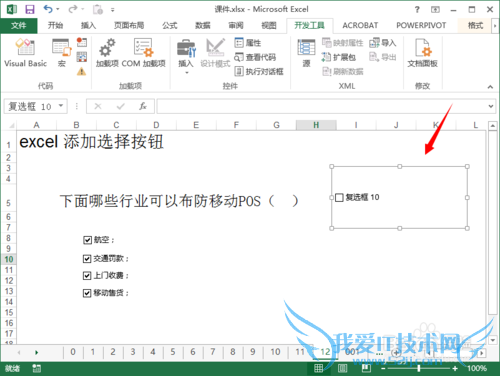Select sheet tab 5
Image resolution: width=500 pixels, height=376 pixels.
tap(173, 352)
